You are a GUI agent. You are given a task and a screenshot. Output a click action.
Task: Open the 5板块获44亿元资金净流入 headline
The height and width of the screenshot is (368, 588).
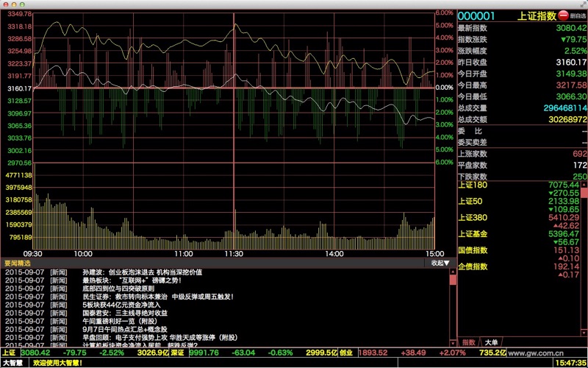121,305
